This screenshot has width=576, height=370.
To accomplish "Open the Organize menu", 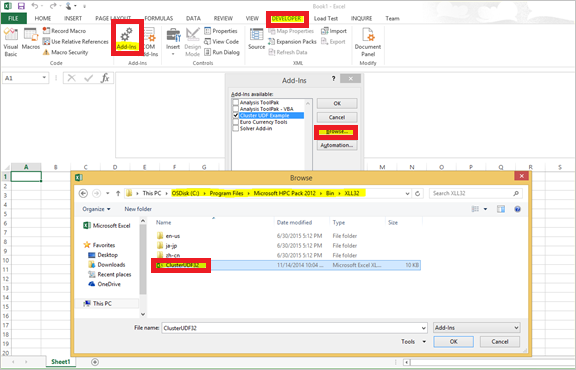I will (96, 209).
